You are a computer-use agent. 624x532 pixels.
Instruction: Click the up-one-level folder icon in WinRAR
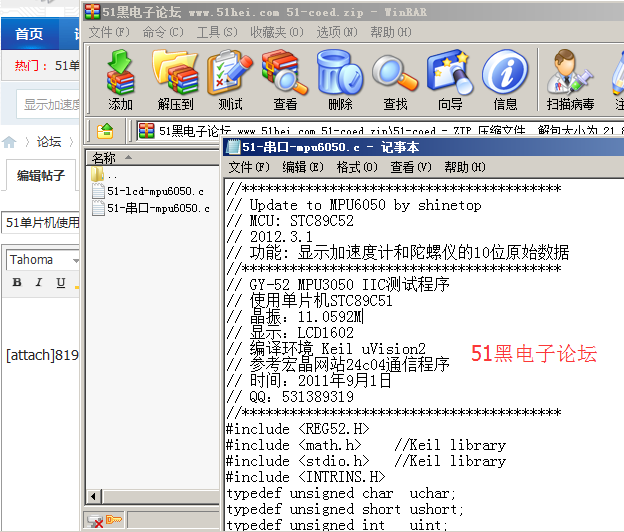coord(105,131)
